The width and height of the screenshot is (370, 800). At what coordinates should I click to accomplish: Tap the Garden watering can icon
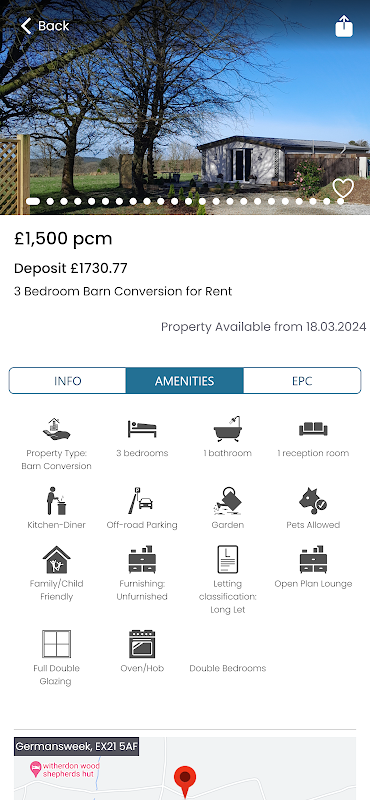coord(228,501)
